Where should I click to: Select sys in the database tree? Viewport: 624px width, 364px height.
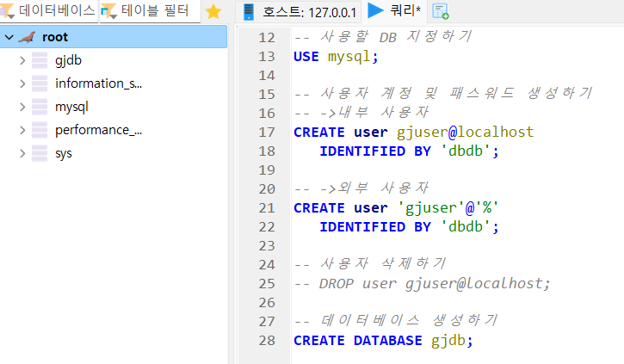pos(64,153)
